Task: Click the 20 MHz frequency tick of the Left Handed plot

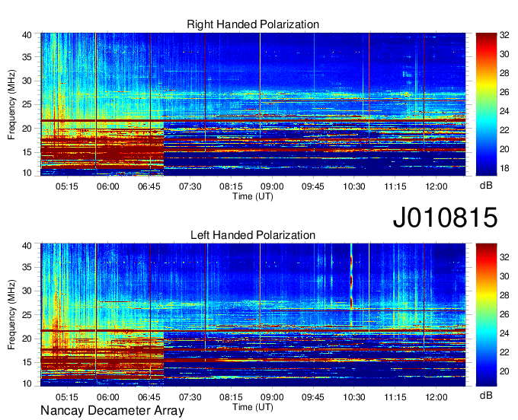Action: [27, 339]
